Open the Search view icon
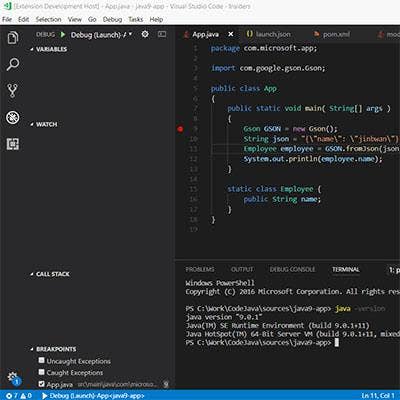The height and width of the screenshot is (400, 400). pyautogui.click(x=13, y=64)
